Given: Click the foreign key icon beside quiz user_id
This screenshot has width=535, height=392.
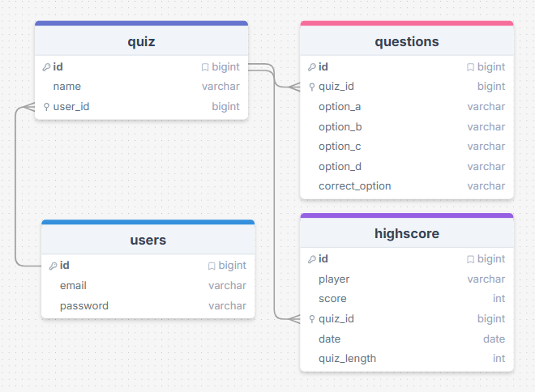Looking at the screenshot, I should coord(46,107).
